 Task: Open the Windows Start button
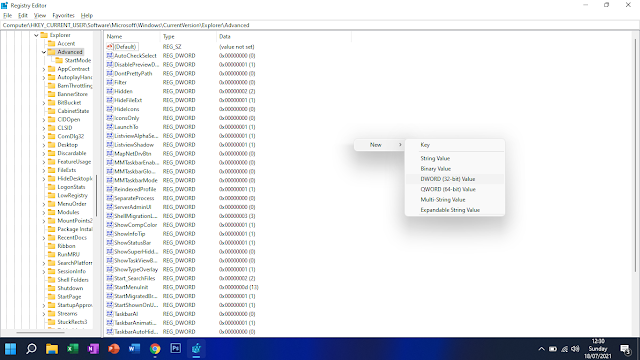(11, 349)
